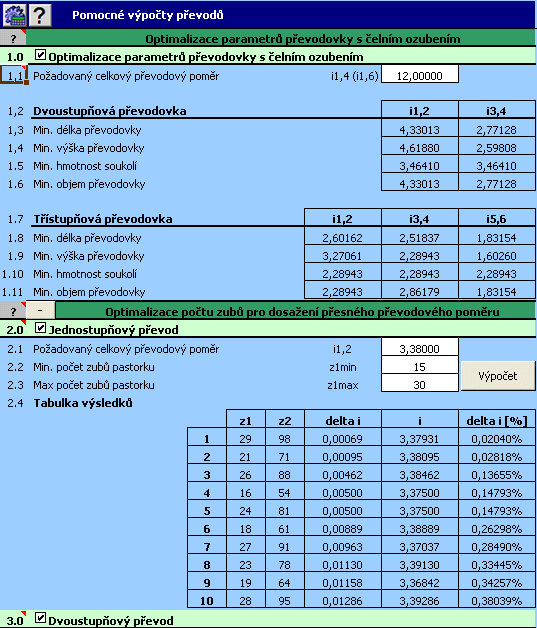Select the z1max field showing 30

point(420,383)
